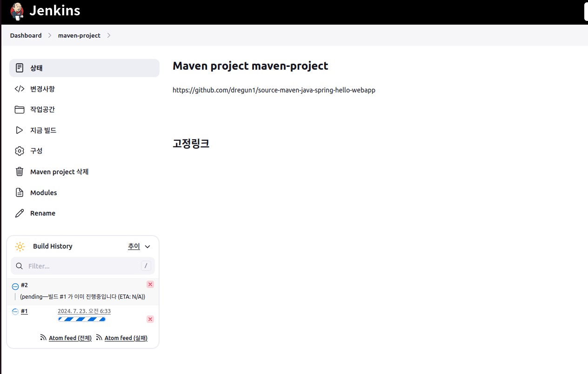The width and height of the screenshot is (588, 374).
Task: Click the 구성 gear icon
Action: tap(20, 151)
